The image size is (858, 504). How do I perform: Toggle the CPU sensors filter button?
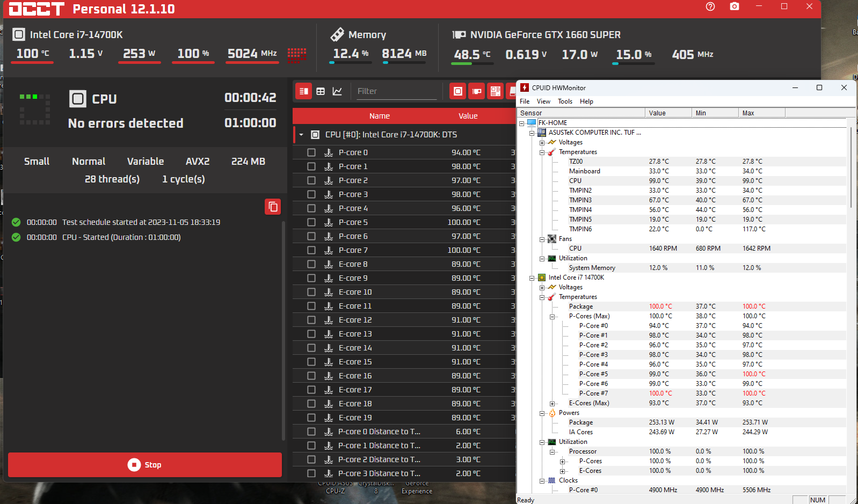tap(457, 91)
